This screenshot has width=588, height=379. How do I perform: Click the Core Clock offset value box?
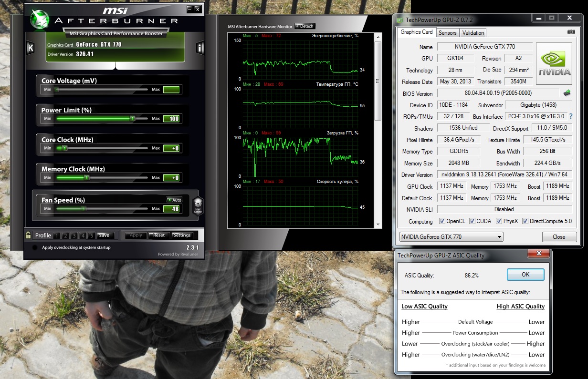pyautogui.click(x=171, y=148)
